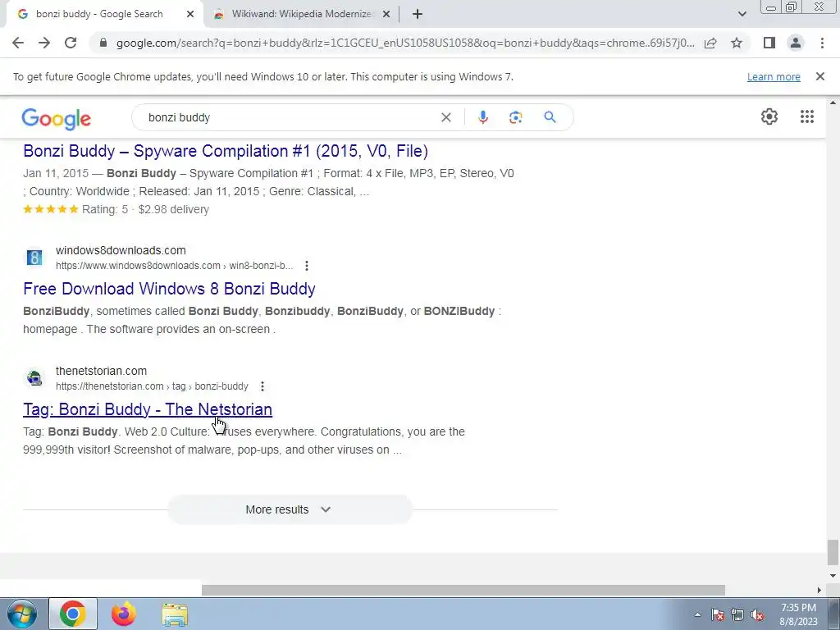This screenshot has height=630, width=840.
Task: Open Free Download Windows 8 Bonzi Buddy result
Action: pos(169,289)
